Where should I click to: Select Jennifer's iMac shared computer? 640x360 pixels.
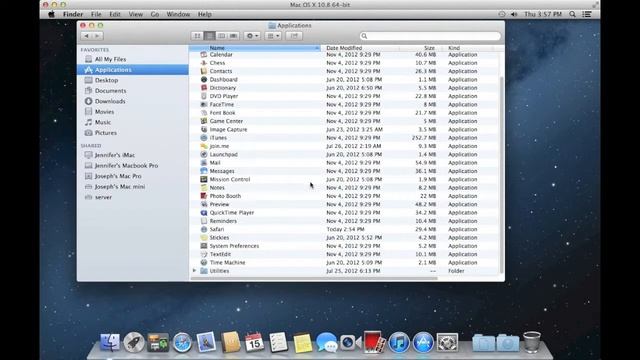tap(133, 155)
